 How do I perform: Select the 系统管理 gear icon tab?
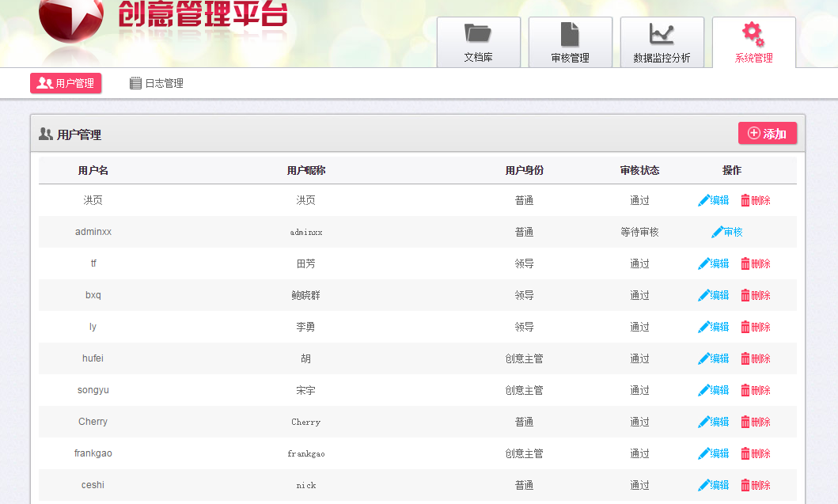point(753,42)
